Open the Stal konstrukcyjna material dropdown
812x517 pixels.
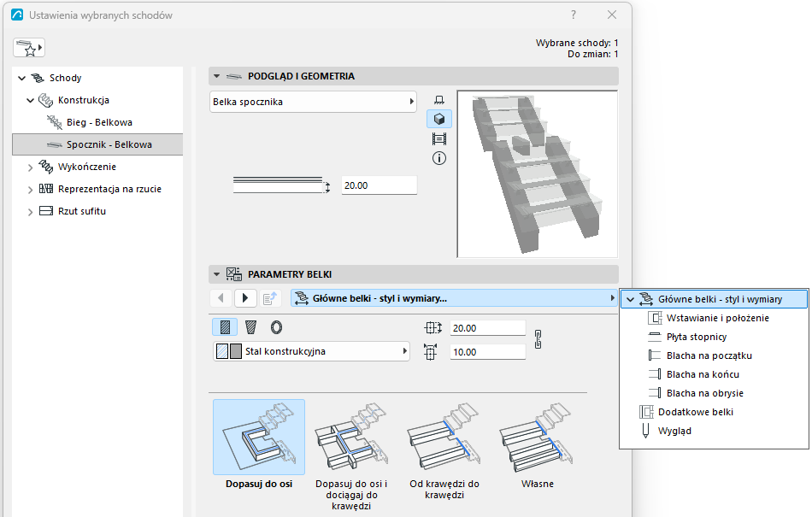(311, 351)
